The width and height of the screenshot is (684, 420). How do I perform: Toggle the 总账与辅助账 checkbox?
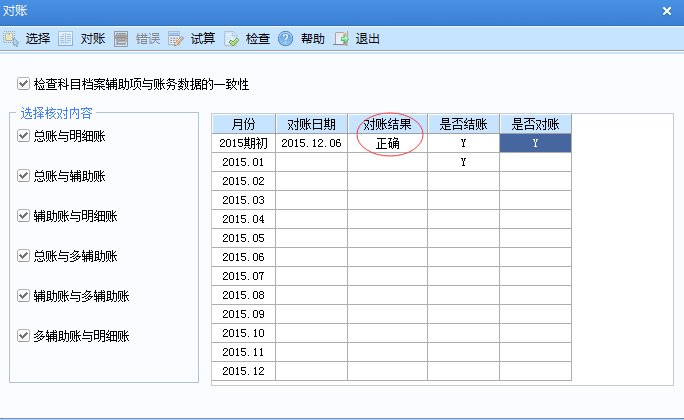pyautogui.click(x=24, y=176)
